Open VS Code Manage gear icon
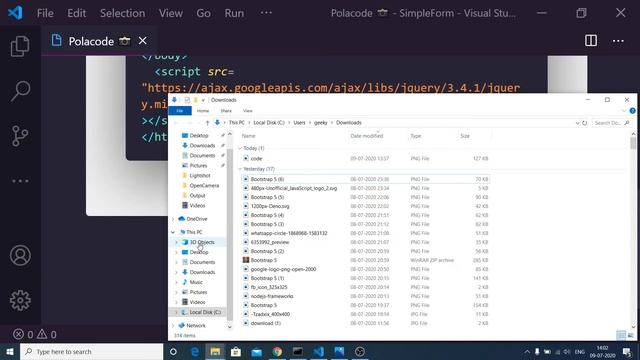Viewport: 640px width, 360px height. [x=20, y=300]
